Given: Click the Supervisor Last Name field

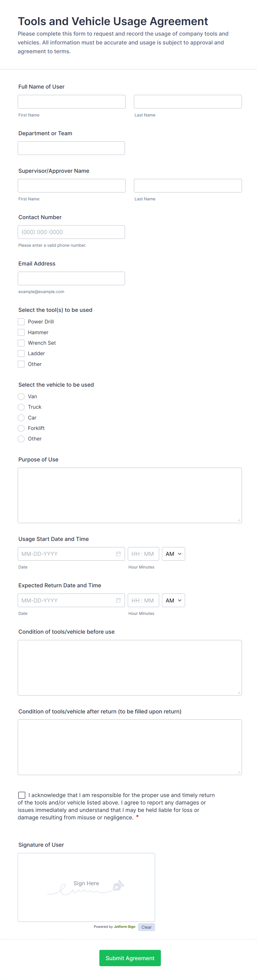Looking at the screenshot, I should [x=188, y=186].
